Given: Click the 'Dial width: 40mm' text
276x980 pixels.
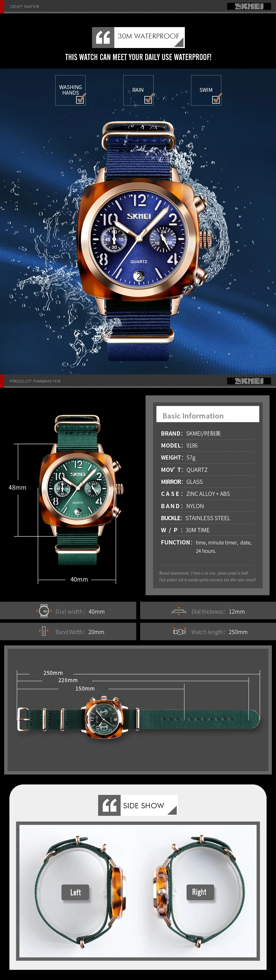Looking at the screenshot, I should (x=80, y=612).
